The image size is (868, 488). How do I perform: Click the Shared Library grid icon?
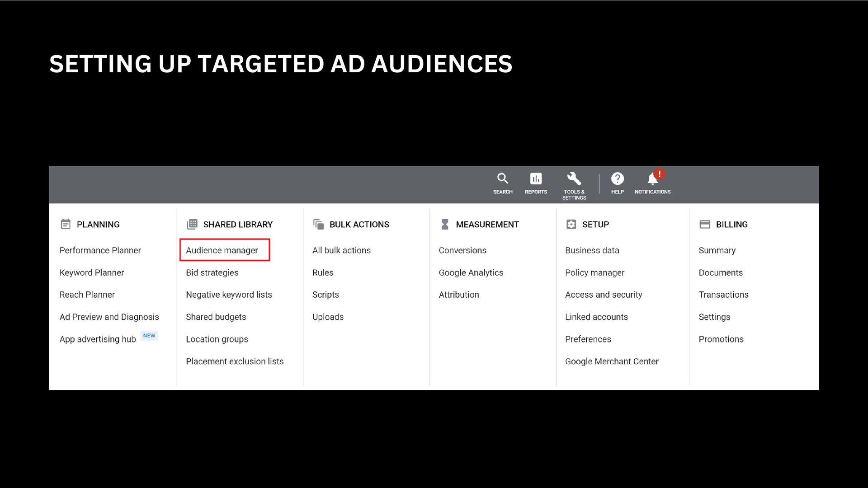tap(192, 224)
